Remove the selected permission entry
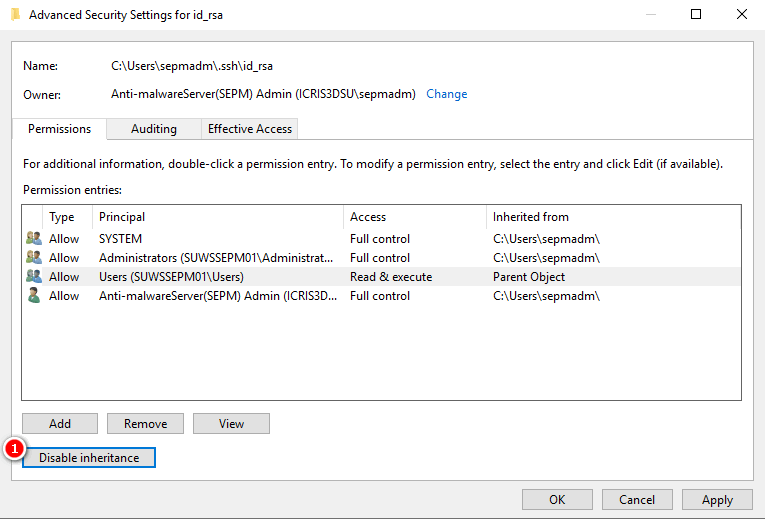This screenshot has width=765, height=519. [145, 423]
